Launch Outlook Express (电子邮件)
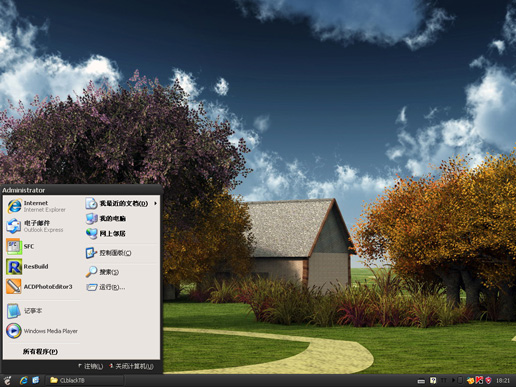This screenshot has width=516, height=387. (42, 226)
